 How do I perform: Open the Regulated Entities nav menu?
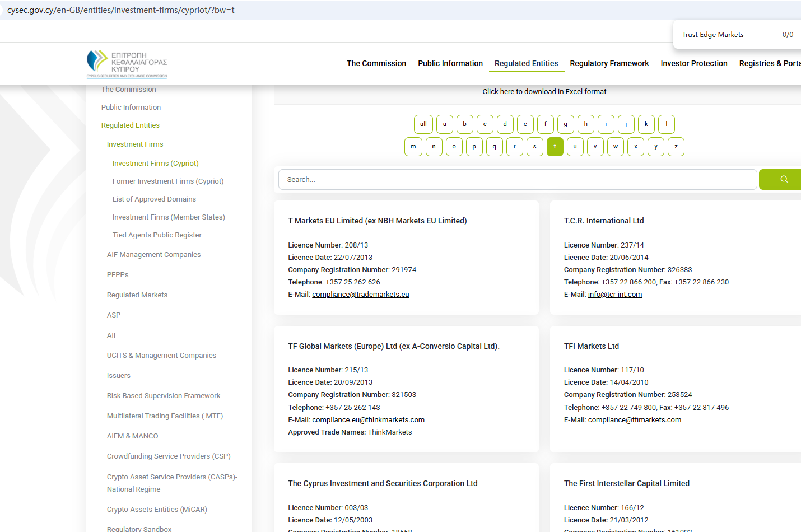pos(526,63)
